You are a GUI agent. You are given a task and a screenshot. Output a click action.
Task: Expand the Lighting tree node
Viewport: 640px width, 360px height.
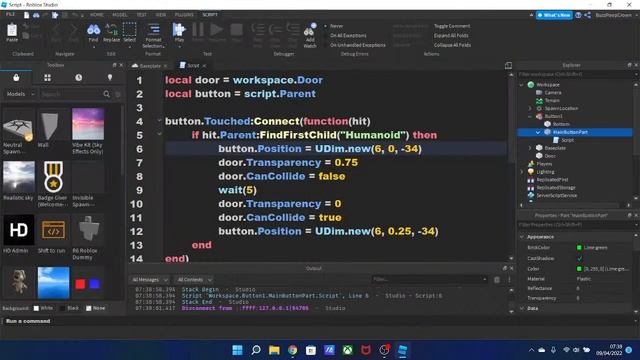coord(522,172)
